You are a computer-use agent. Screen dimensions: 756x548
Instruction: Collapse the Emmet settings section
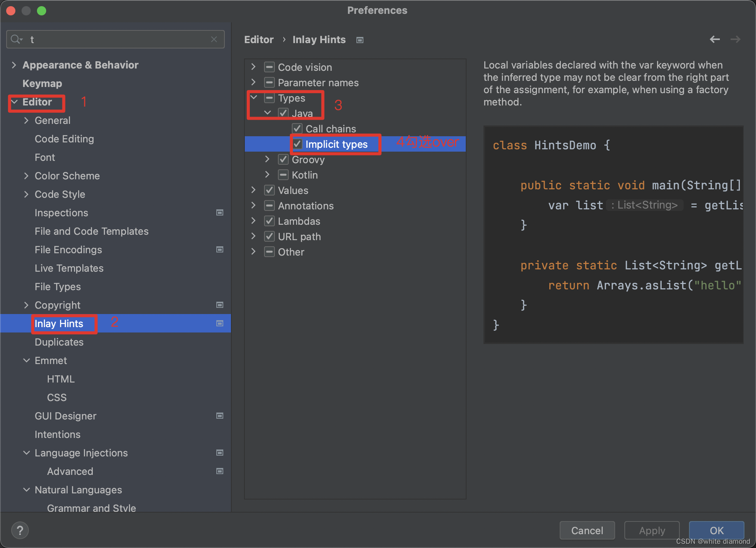tap(27, 361)
